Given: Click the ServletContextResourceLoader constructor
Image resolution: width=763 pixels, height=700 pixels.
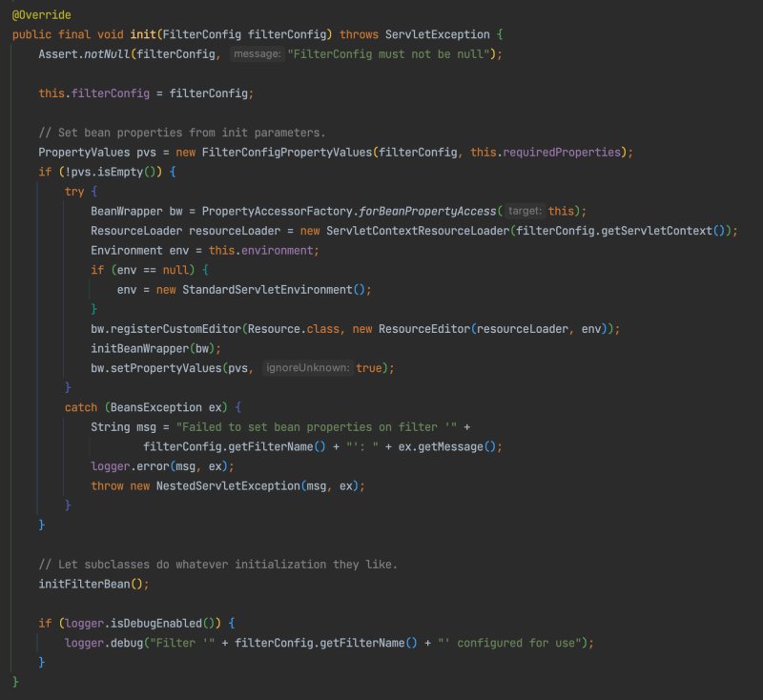Looking at the screenshot, I should point(418,231).
